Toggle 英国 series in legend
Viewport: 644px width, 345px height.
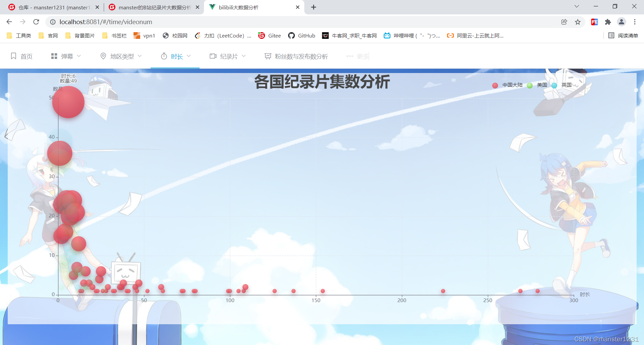coord(562,85)
